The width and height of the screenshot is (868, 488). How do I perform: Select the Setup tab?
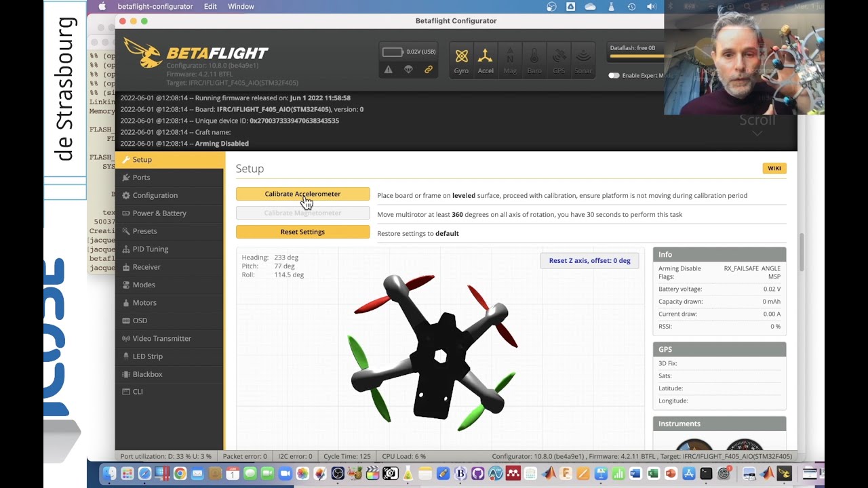pos(170,160)
